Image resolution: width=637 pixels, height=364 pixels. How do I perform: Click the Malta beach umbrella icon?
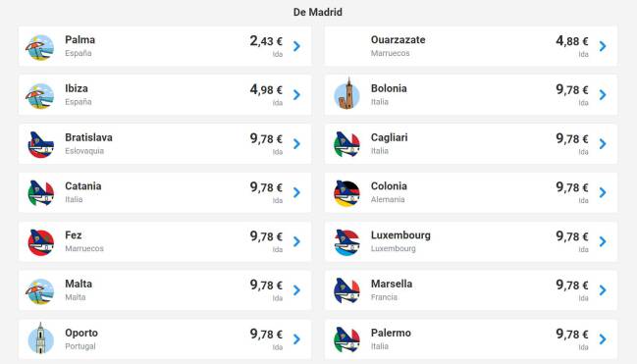tap(40, 291)
